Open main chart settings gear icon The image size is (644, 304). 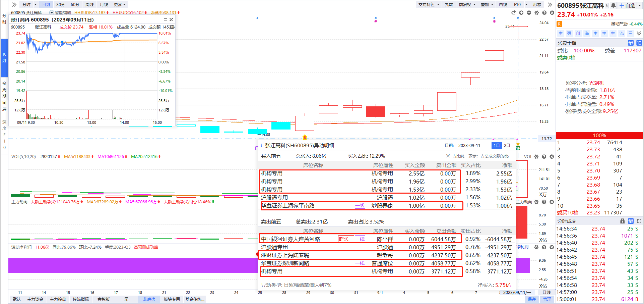point(536,13)
